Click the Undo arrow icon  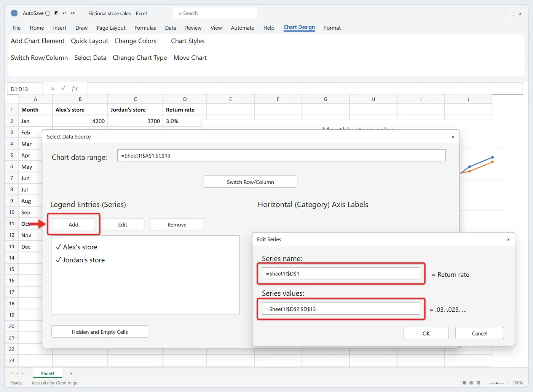64,13
